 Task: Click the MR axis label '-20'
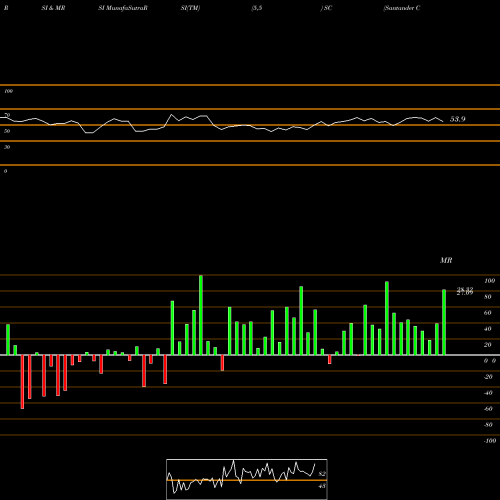tap(488, 377)
